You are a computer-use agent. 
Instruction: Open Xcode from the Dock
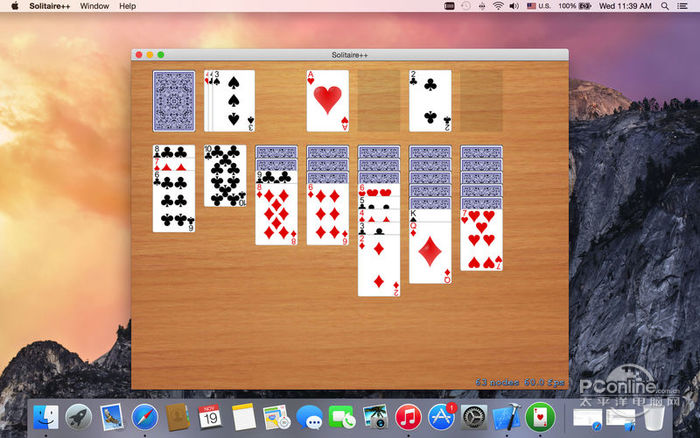(507, 417)
